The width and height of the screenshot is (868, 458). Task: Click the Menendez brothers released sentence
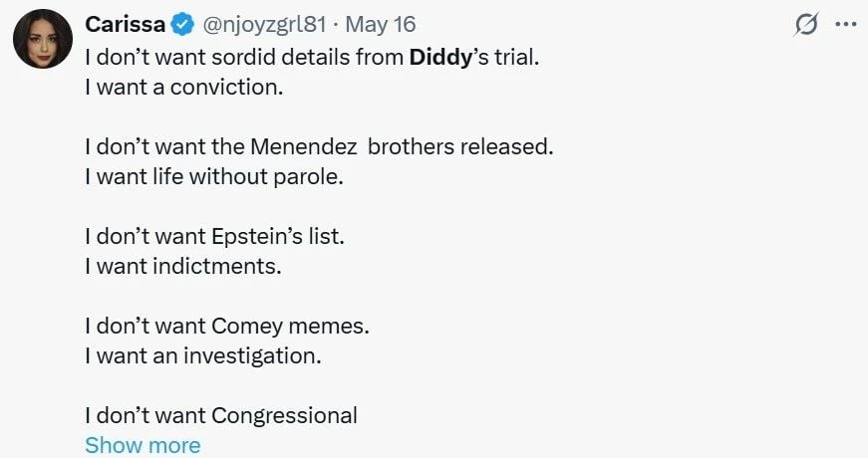pyautogui.click(x=320, y=146)
